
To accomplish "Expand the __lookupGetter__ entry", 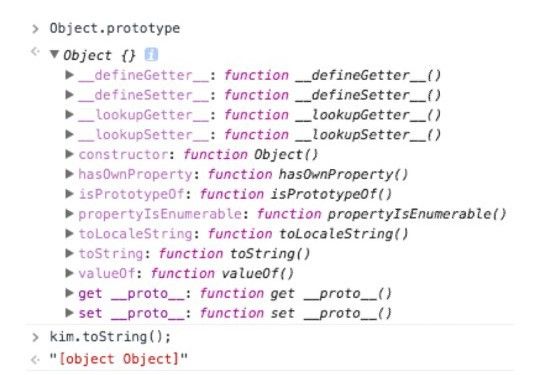I will (70, 114).
